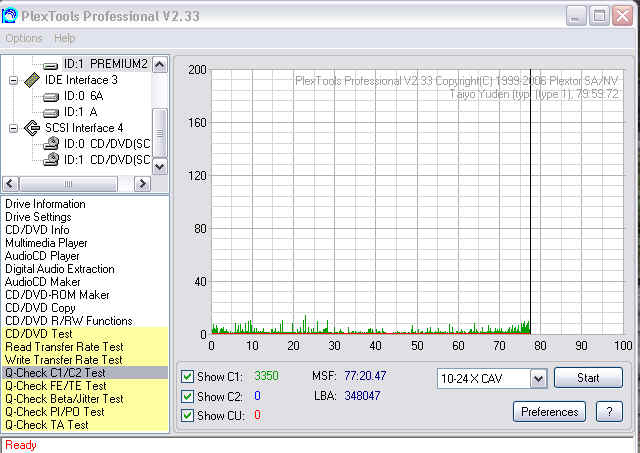Open CD/DVD Info function

point(37,230)
